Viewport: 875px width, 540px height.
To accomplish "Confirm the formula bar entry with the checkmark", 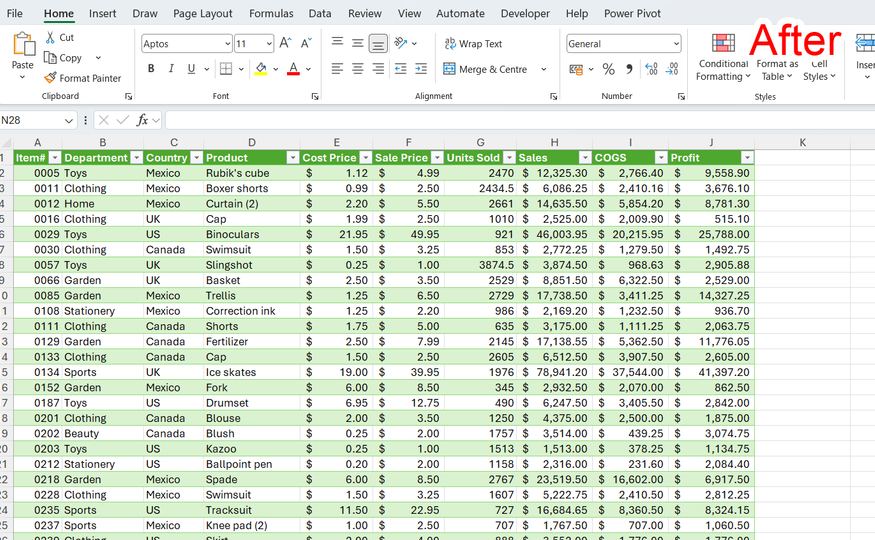I will (x=123, y=120).
